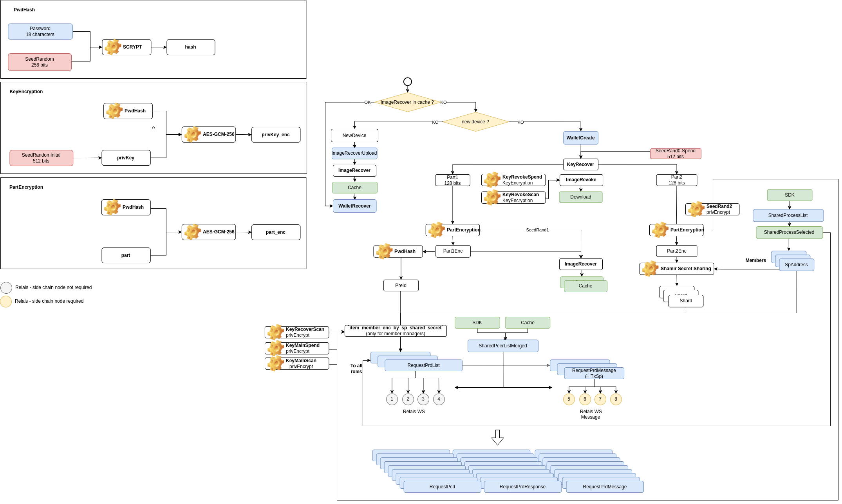Select the front Shard box
842x504 pixels.
[686, 301]
